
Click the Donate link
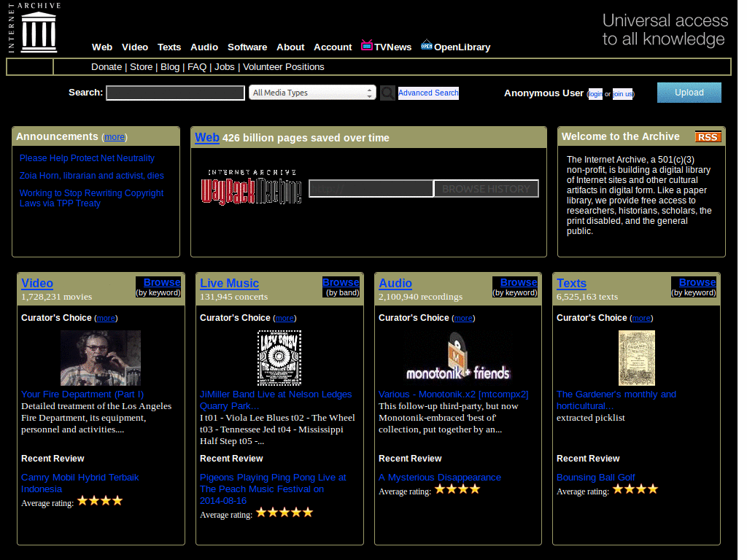pyautogui.click(x=107, y=67)
